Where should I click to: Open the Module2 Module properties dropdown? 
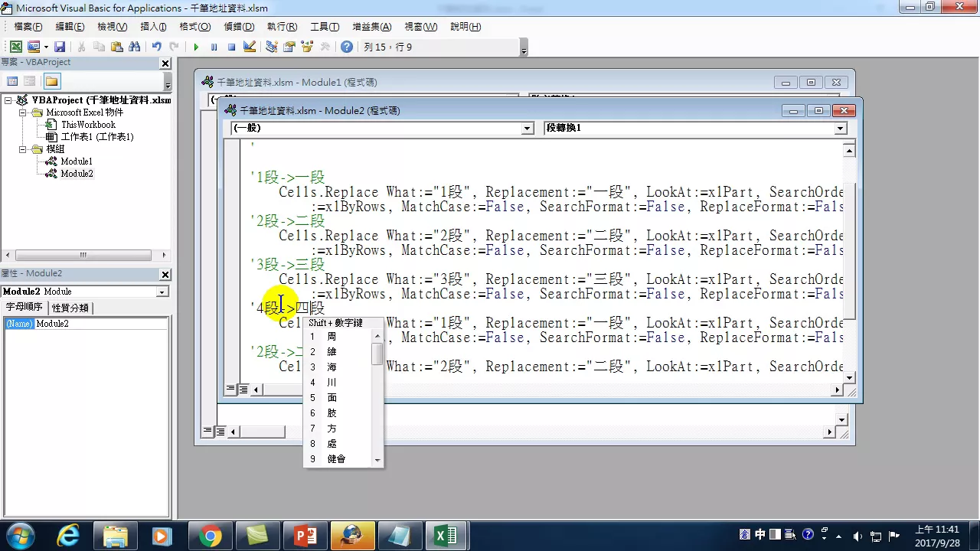[x=162, y=292]
